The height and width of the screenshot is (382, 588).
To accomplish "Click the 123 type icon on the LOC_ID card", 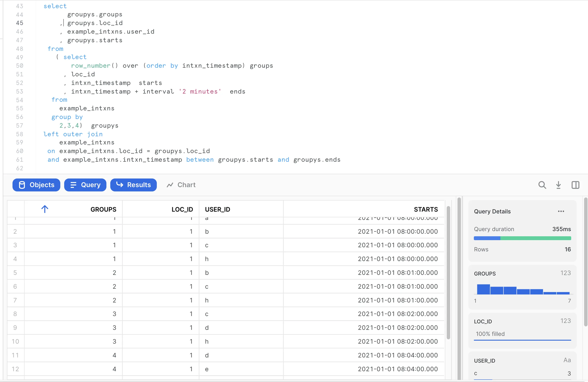I will [x=566, y=321].
